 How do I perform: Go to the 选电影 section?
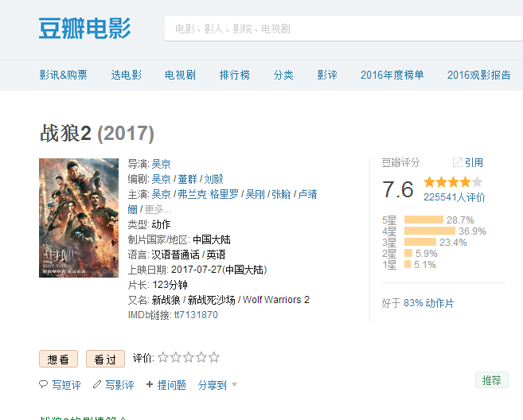(x=127, y=75)
